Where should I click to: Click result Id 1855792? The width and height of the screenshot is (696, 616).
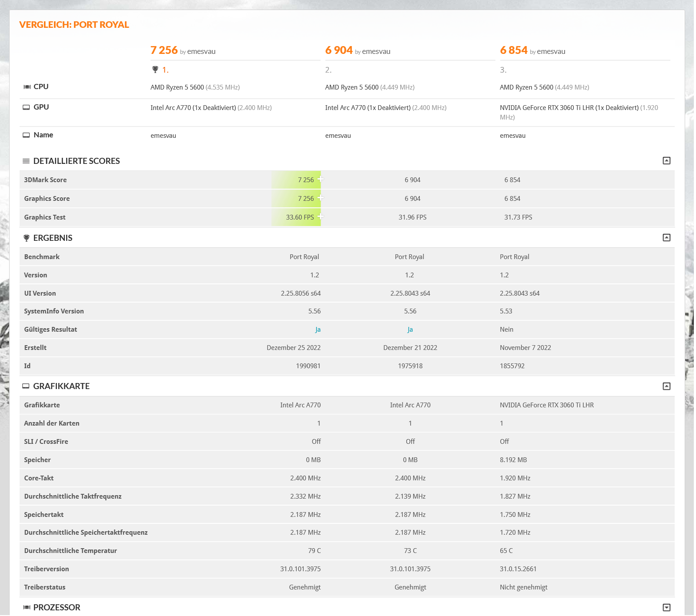pyautogui.click(x=512, y=366)
